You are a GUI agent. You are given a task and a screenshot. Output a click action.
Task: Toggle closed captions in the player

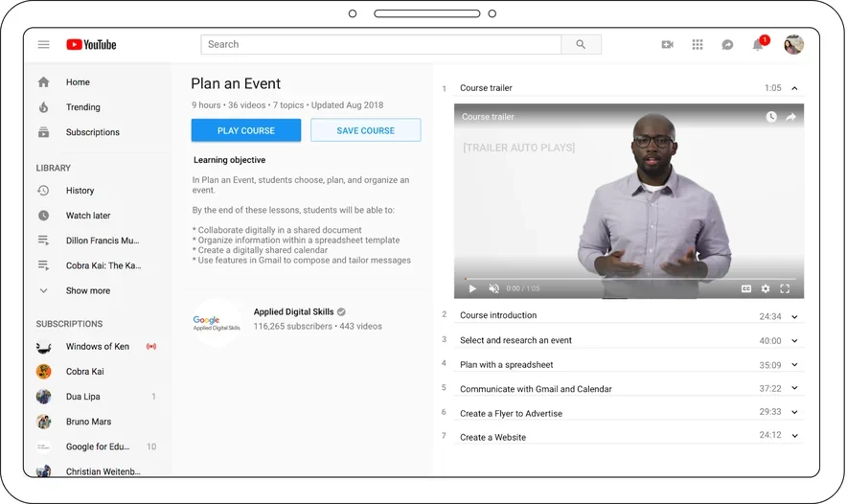746,288
